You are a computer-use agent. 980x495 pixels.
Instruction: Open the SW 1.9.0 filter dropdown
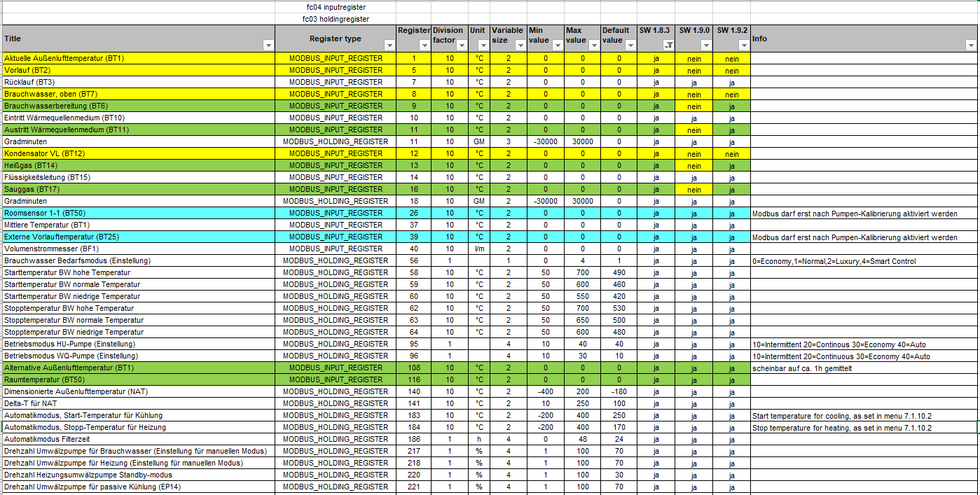coord(707,45)
